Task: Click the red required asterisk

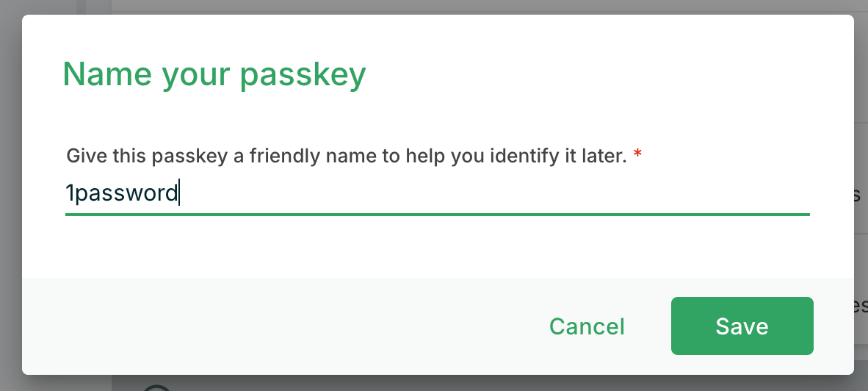Action: tap(637, 155)
